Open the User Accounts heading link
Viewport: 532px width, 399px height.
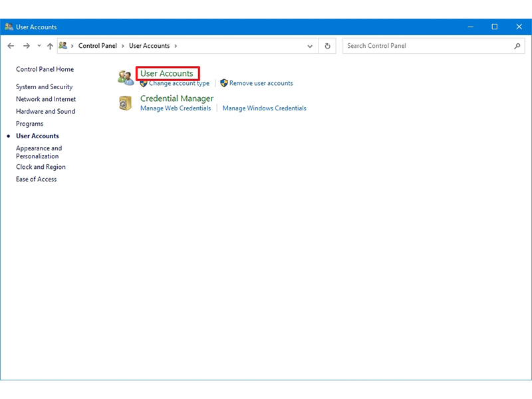167,74
